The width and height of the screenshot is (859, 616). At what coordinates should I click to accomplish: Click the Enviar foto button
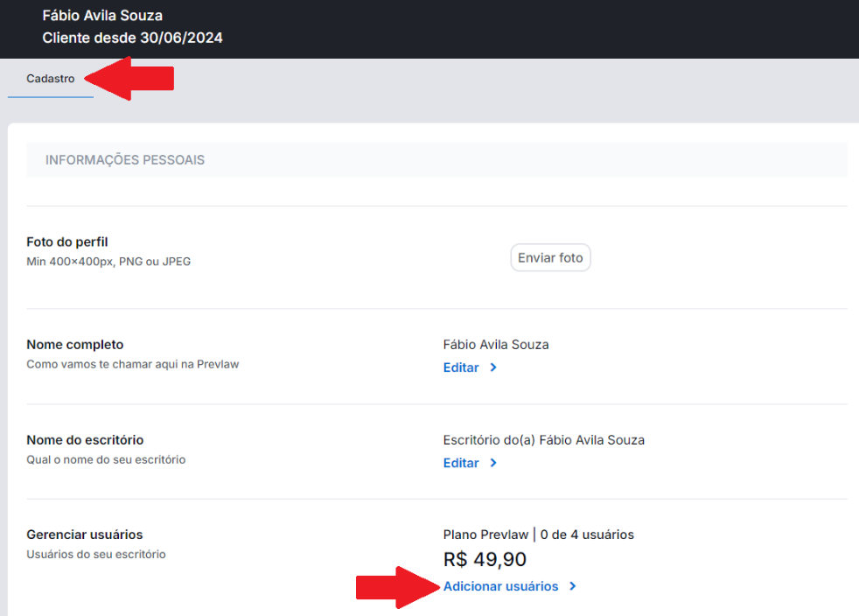point(550,257)
